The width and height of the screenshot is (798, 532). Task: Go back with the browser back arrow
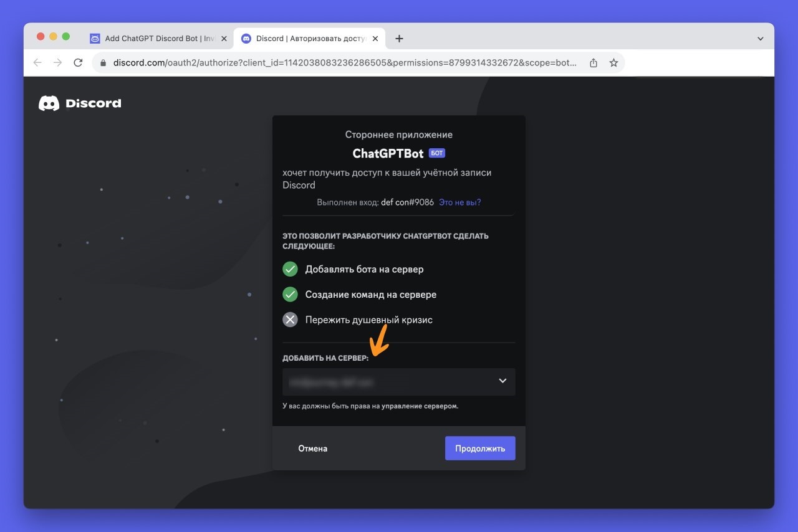pos(37,63)
